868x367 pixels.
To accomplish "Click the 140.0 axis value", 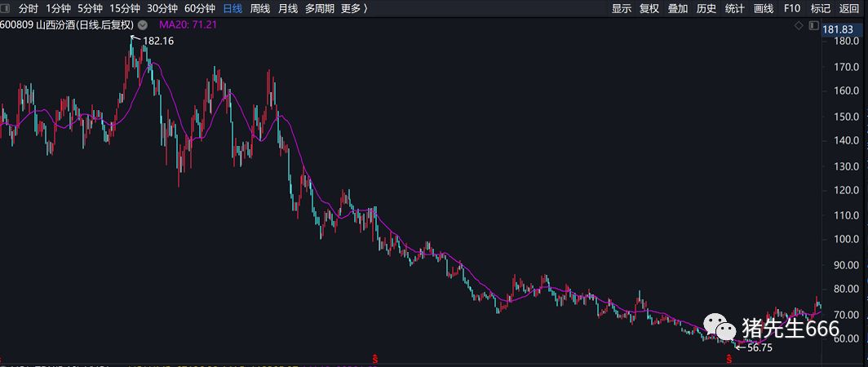I will [847, 141].
